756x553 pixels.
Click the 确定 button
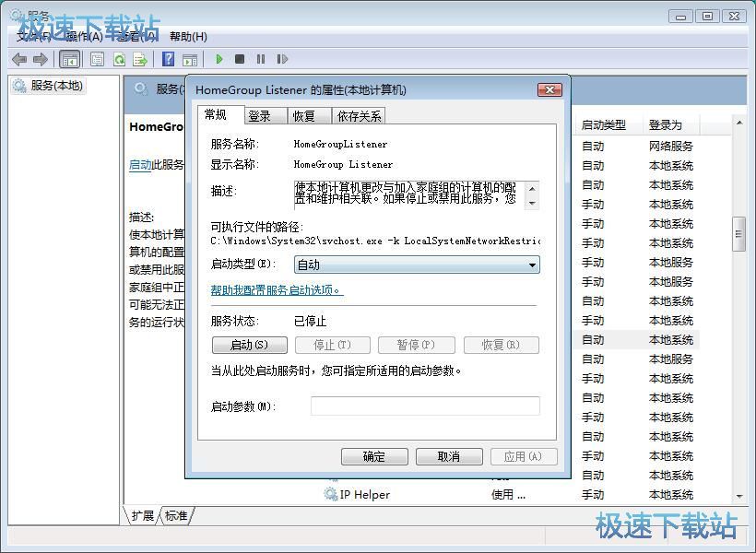coord(374,456)
